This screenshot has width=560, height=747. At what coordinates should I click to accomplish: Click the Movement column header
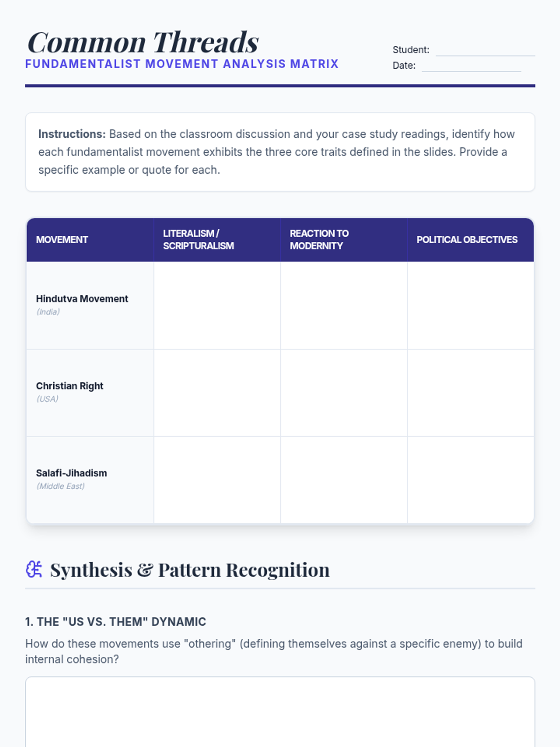click(x=90, y=240)
